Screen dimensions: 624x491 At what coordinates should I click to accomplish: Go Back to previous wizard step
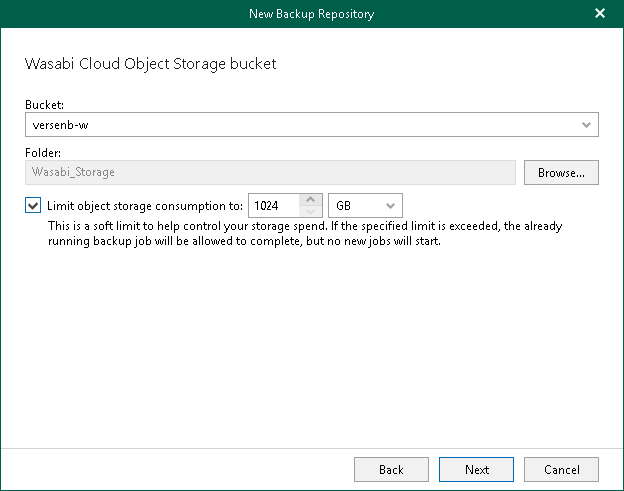click(x=391, y=470)
